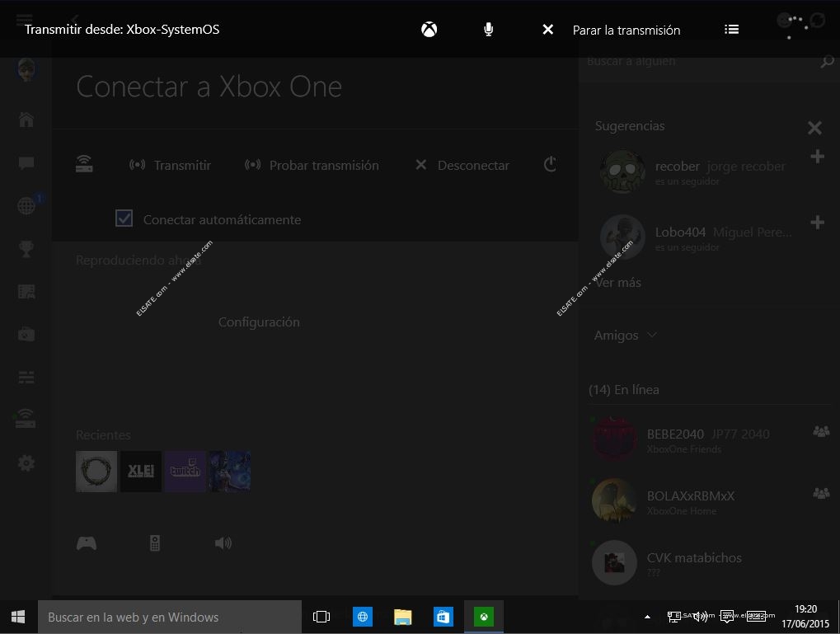840x634 pixels.
Task: Toggle the Conectar automáticamente checkbox
Action: (124, 218)
